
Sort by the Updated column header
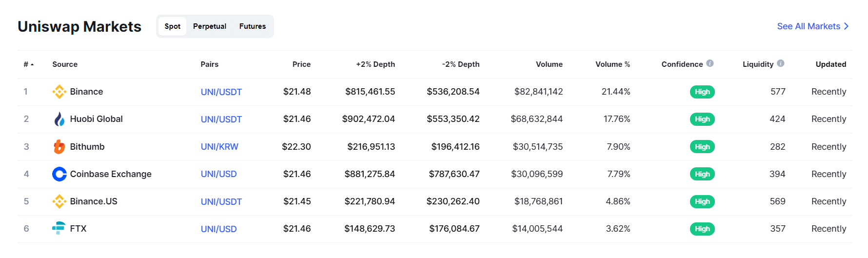(831, 64)
